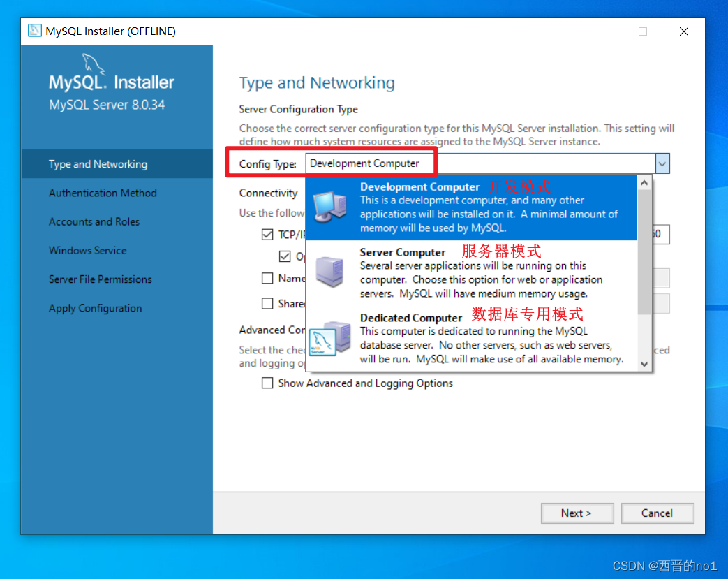728x579 pixels.
Task: Click the Type and Networking page title
Action: click(x=317, y=82)
